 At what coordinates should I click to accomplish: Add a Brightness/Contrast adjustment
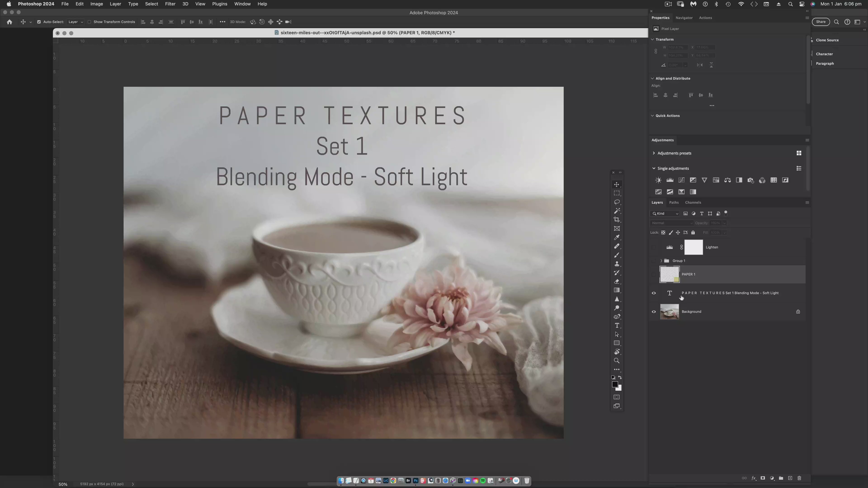(658, 180)
